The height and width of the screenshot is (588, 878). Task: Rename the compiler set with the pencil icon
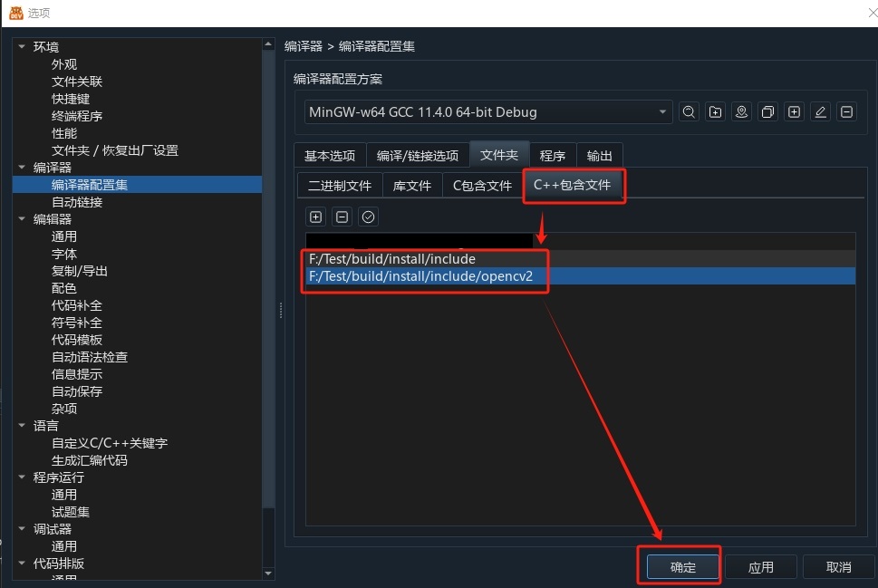tap(820, 111)
